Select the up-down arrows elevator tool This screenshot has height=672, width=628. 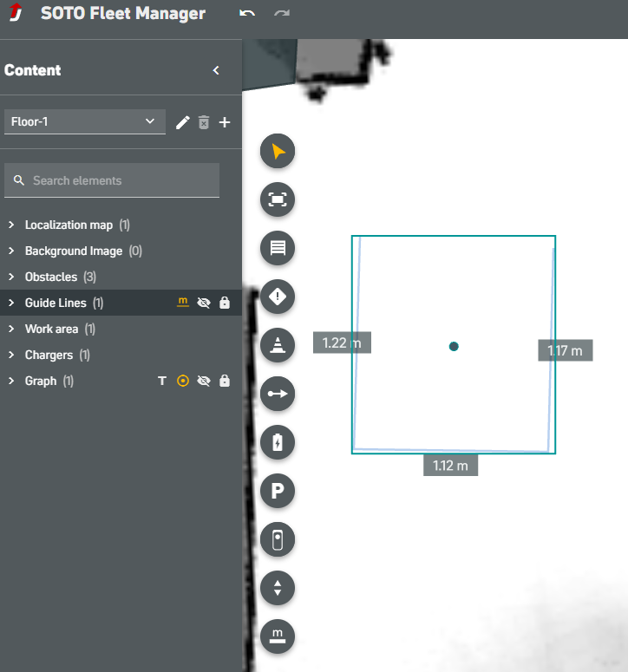278,588
